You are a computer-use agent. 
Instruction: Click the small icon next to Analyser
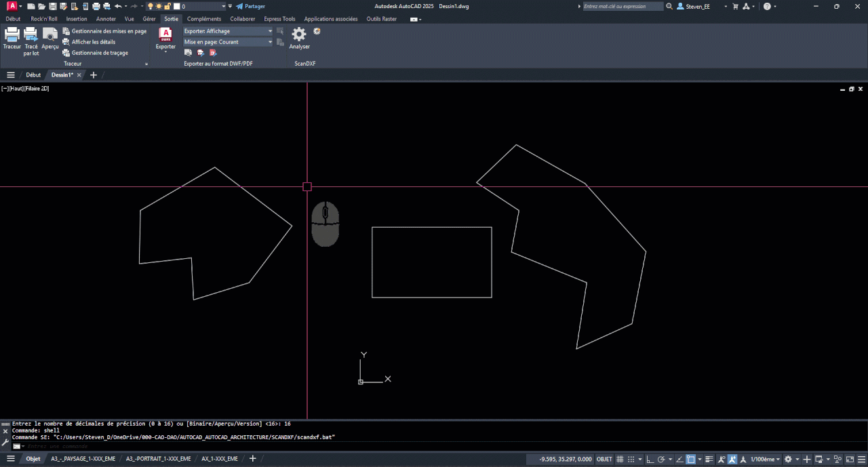tap(317, 31)
